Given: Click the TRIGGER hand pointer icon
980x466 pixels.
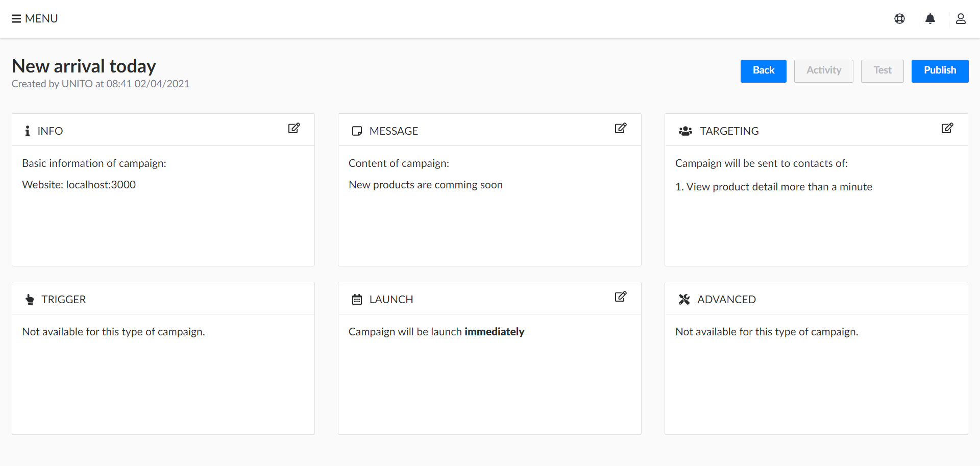Looking at the screenshot, I should [x=30, y=300].
